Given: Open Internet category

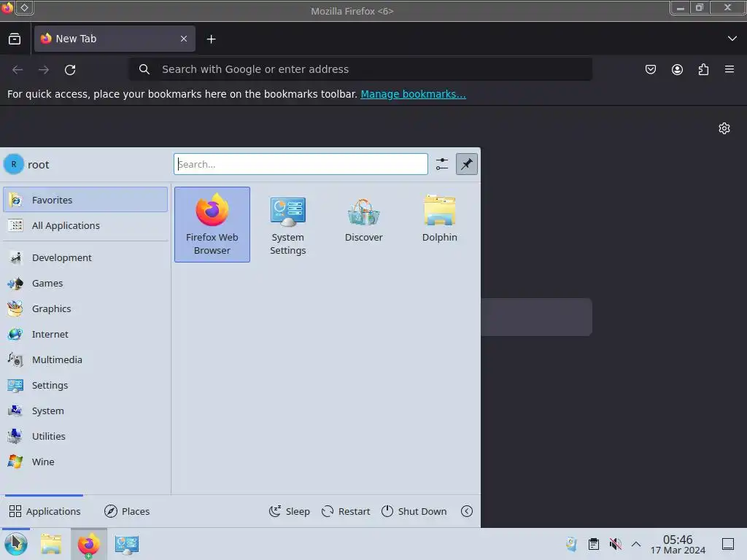Looking at the screenshot, I should click(x=85, y=334).
